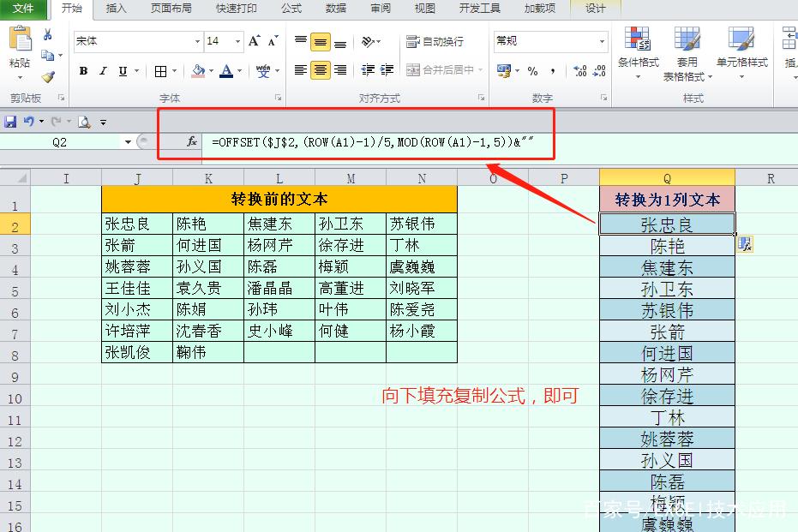Toggle italic formatting

(104, 71)
